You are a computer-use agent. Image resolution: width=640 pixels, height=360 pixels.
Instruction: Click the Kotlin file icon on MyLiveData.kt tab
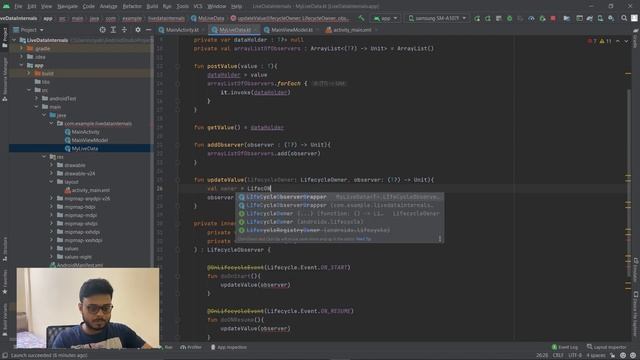pyautogui.click(x=215, y=30)
